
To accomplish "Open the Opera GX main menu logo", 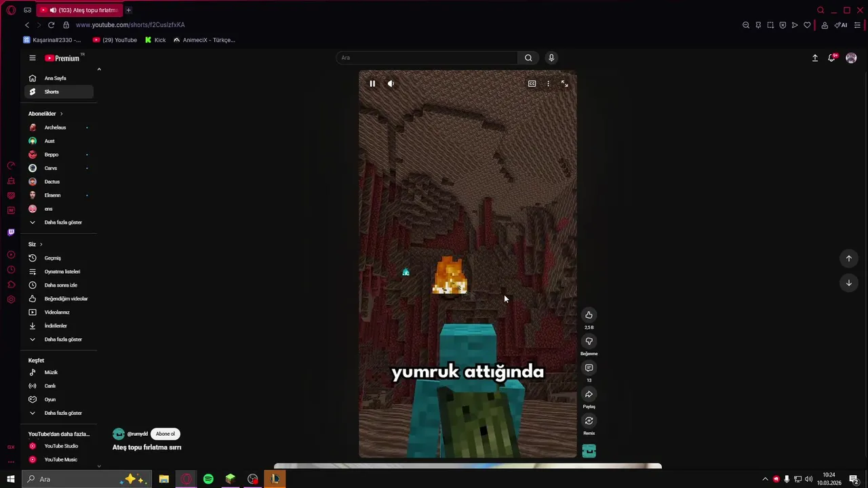I will pyautogui.click(x=11, y=10).
